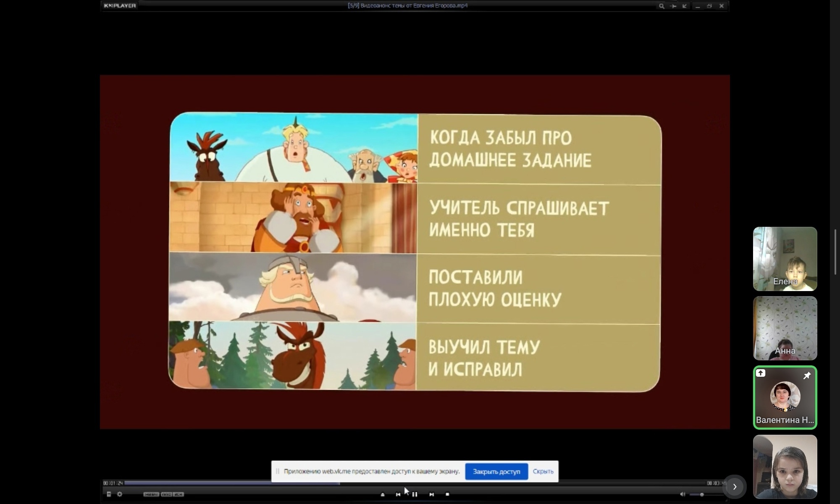Viewport: 840px width, 504px height.
Task: Click the 'Когда забыл про домашнее задание' caption
Action: (510, 149)
